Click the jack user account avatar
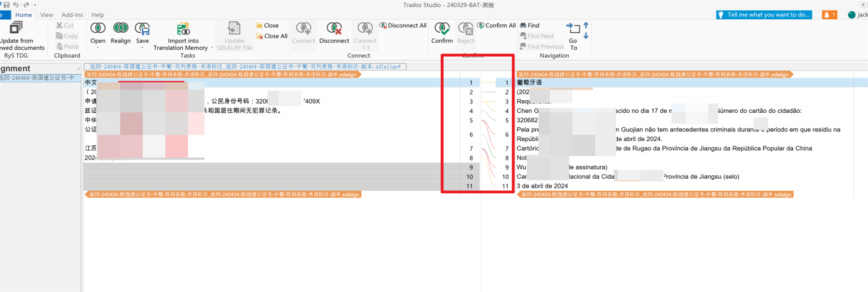868x292 pixels. (x=852, y=15)
